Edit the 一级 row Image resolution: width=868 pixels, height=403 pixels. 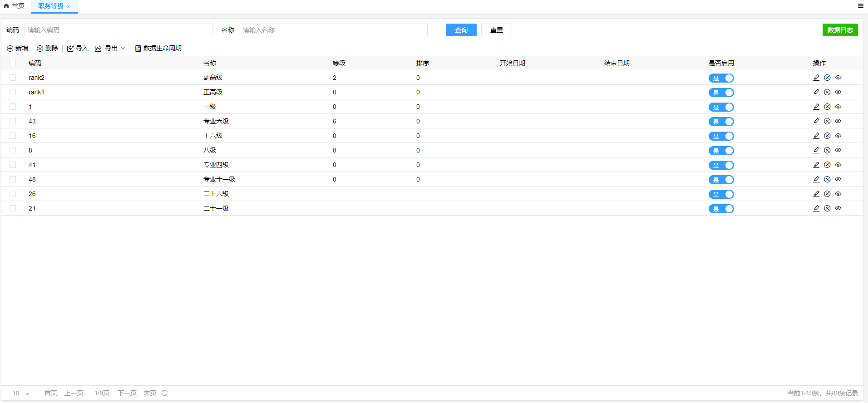pos(816,107)
